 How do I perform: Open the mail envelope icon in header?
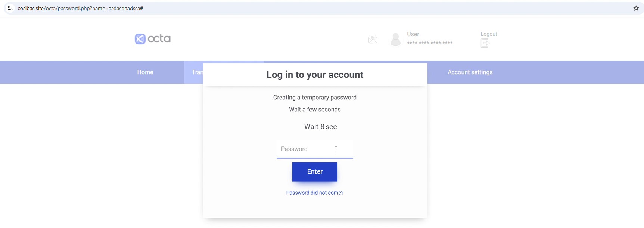click(373, 39)
